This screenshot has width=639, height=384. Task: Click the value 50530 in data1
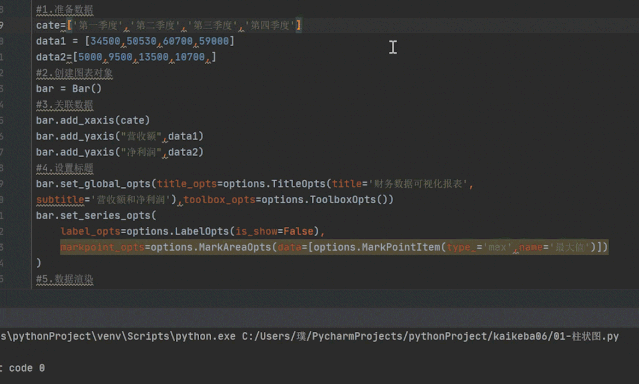point(141,41)
